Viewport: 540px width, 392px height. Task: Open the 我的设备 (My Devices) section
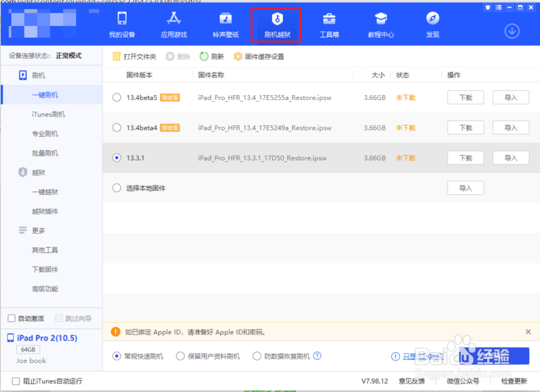click(122, 25)
